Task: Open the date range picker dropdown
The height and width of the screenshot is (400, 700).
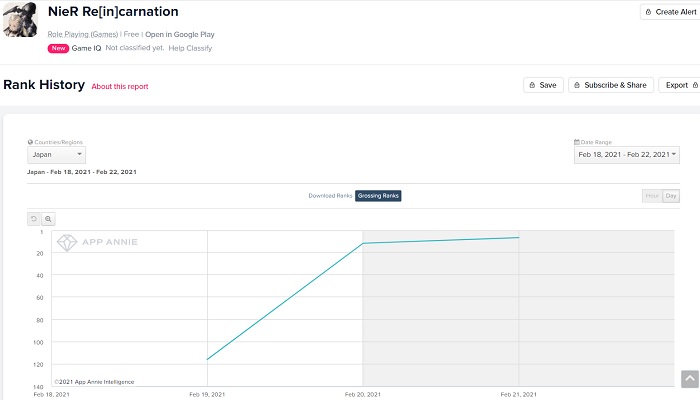Action: point(627,155)
